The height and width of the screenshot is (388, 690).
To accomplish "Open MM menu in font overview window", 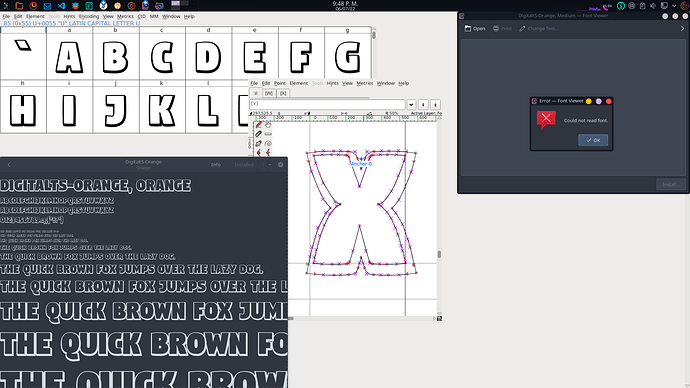I will [154, 16].
